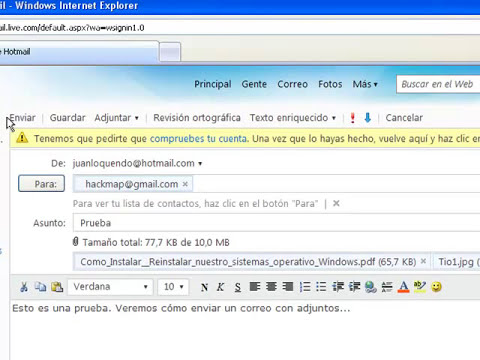Open the Verdana font dropdown
The height and width of the screenshot is (360, 480).
[110, 287]
